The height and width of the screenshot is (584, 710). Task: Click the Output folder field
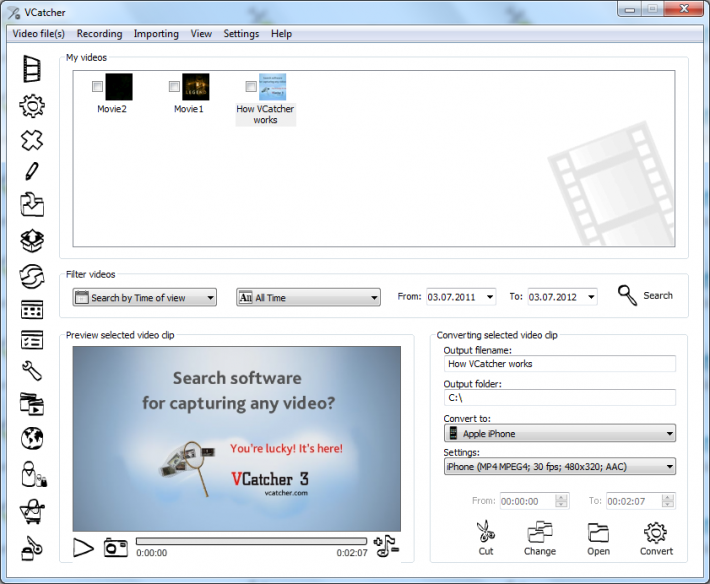(x=560, y=397)
